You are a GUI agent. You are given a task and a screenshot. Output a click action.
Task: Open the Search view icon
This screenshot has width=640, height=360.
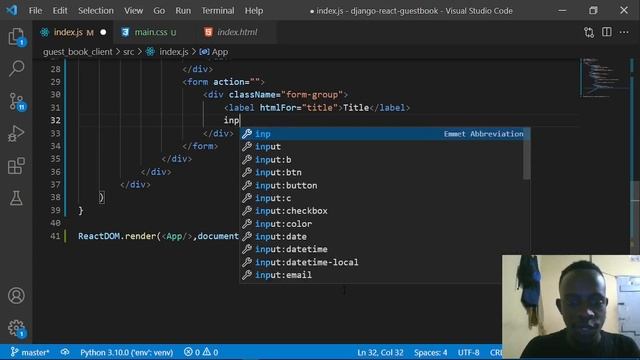[x=16, y=68]
